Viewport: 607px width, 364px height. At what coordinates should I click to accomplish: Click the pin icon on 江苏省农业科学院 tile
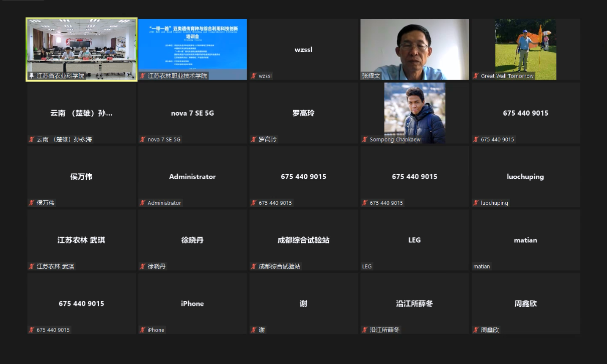(x=32, y=76)
